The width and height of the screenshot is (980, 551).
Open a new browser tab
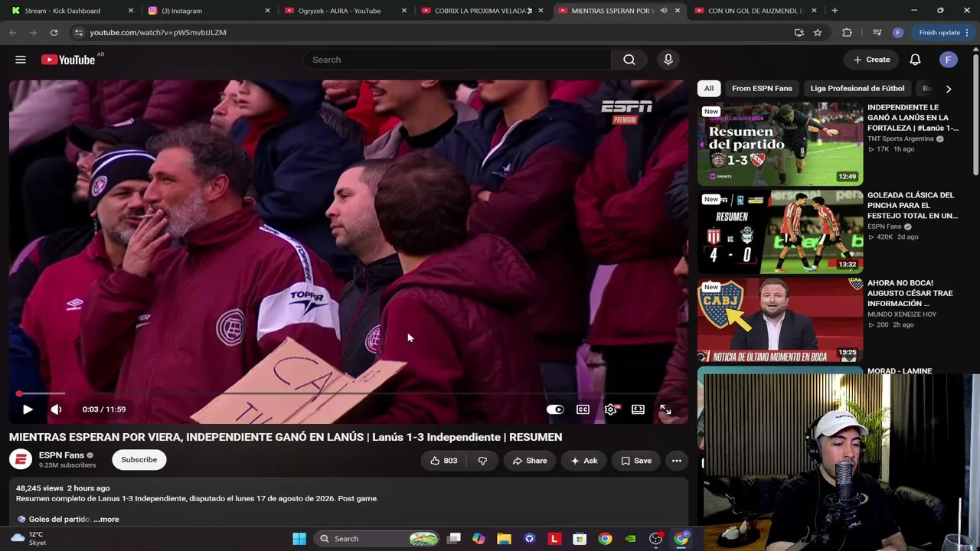(835, 11)
